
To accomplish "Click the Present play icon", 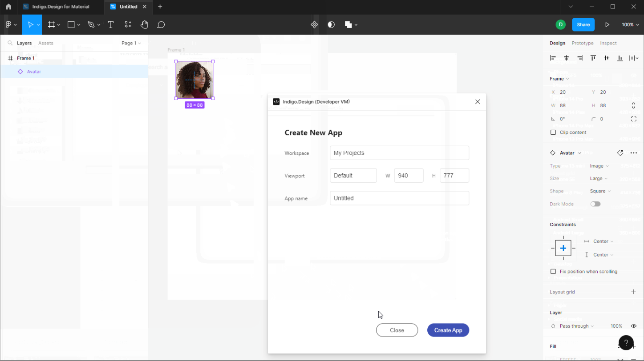I will pos(607,25).
